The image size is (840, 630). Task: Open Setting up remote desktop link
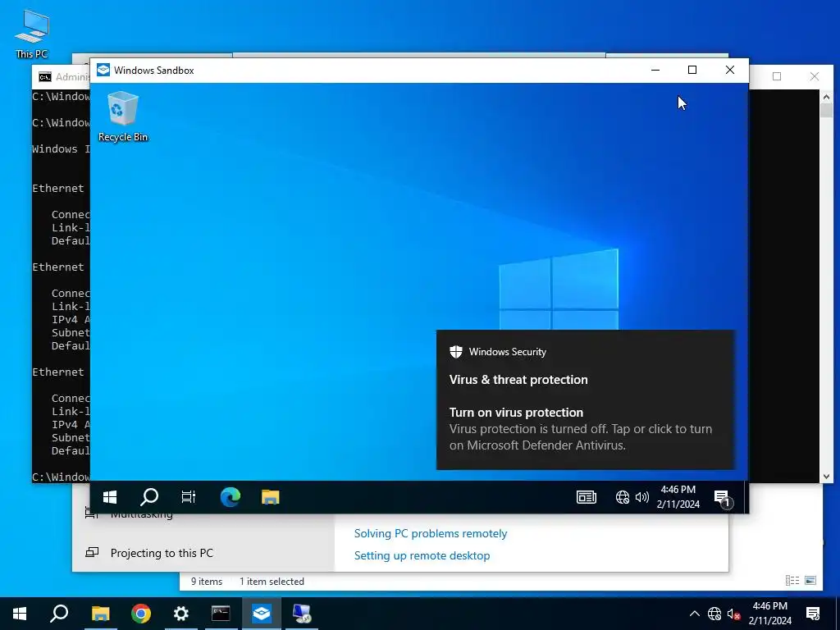click(x=422, y=555)
